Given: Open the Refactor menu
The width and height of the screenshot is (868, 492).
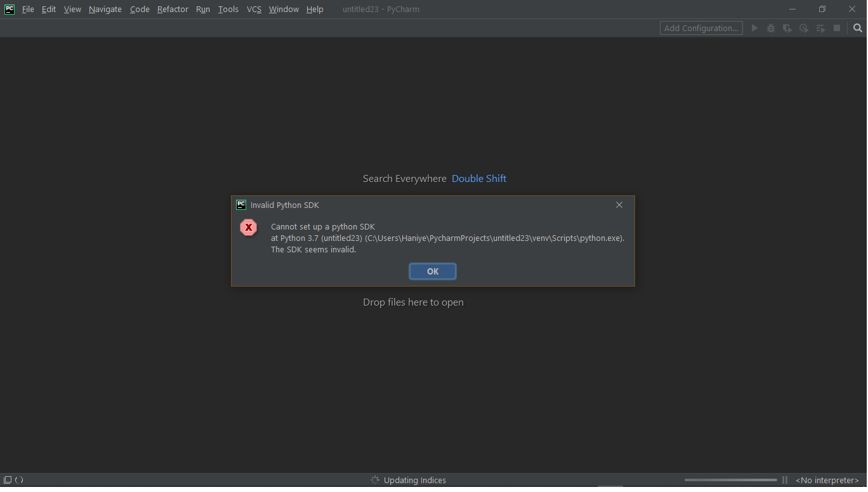Looking at the screenshot, I should tap(173, 9).
